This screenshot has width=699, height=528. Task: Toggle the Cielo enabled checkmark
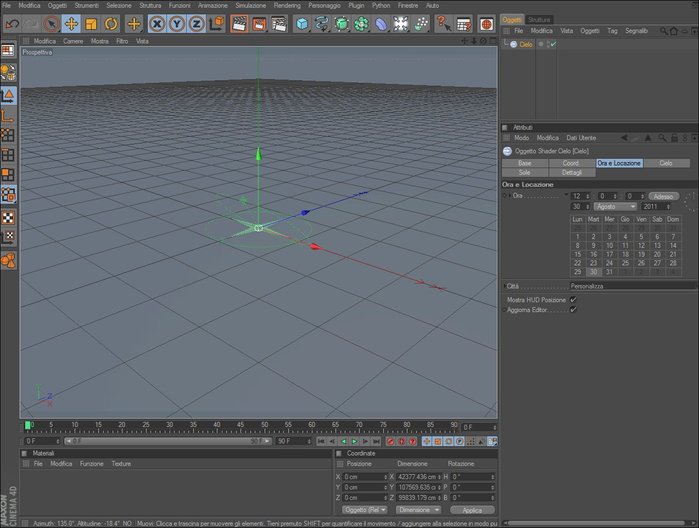click(x=553, y=44)
